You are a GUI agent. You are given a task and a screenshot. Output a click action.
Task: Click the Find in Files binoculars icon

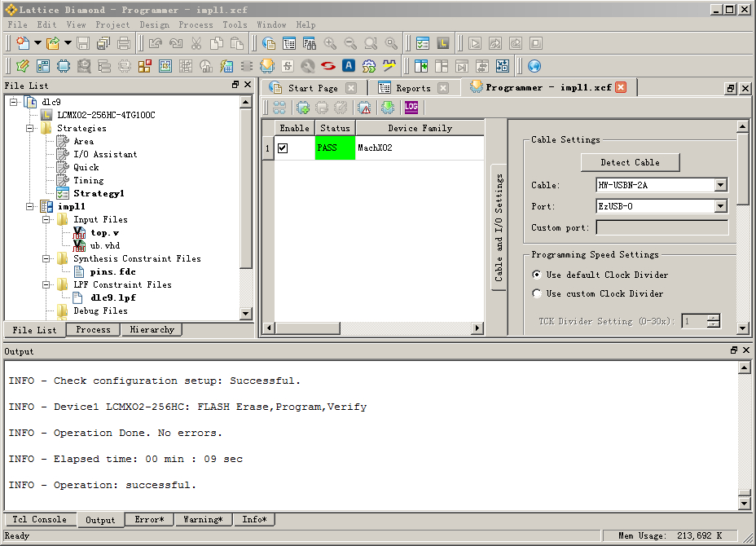click(309, 43)
